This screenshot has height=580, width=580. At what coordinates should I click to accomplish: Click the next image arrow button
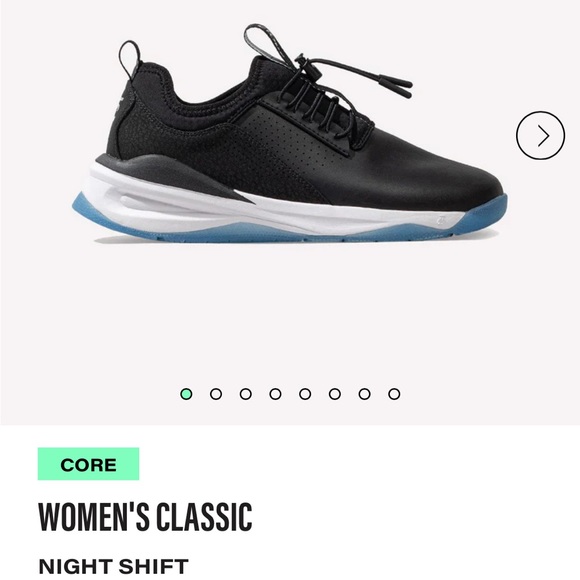540,135
